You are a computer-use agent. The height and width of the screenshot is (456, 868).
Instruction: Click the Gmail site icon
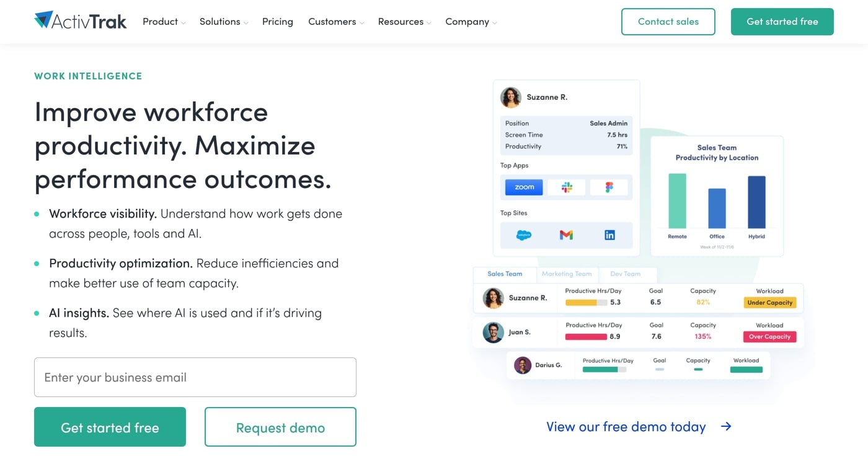point(566,235)
